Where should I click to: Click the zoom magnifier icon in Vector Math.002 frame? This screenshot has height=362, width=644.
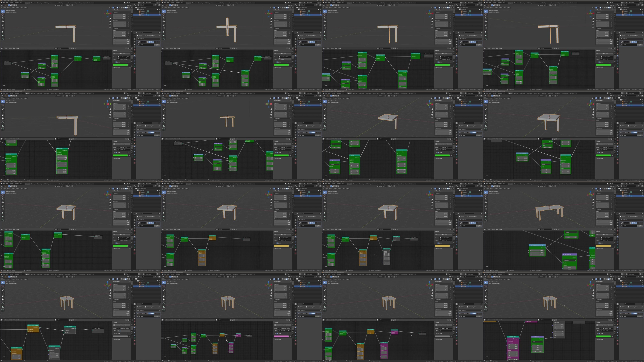(593, 290)
